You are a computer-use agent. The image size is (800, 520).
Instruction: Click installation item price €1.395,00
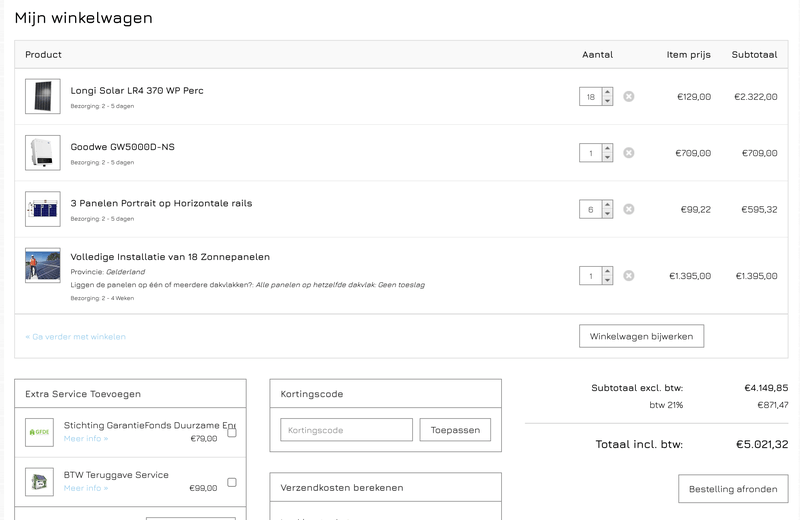coord(690,276)
